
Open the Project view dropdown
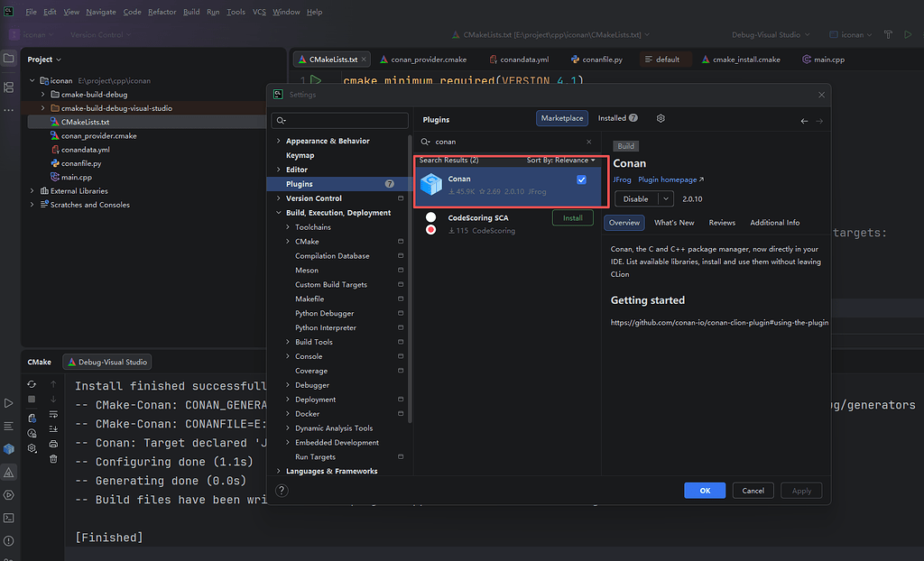(44, 60)
